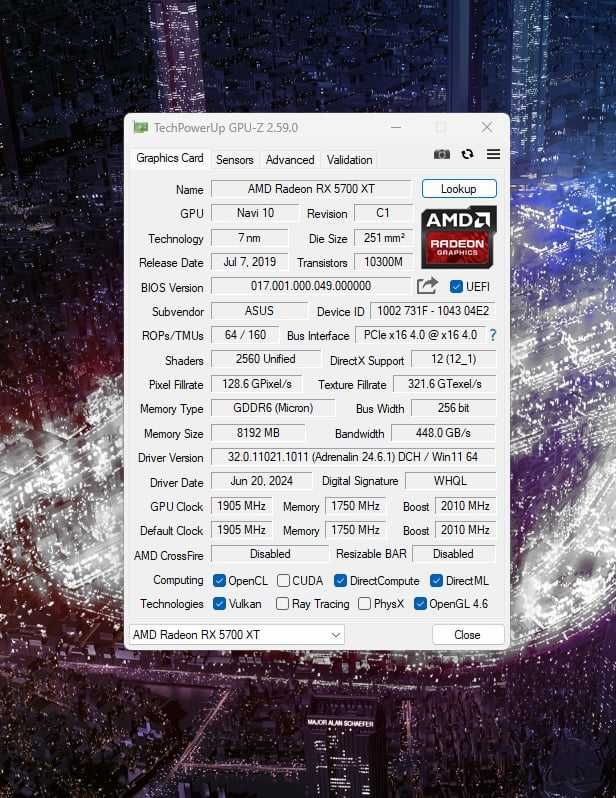This screenshot has height=798, width=616.
Task: Toggle the CUDA checkbox
Action: [284, 581]
